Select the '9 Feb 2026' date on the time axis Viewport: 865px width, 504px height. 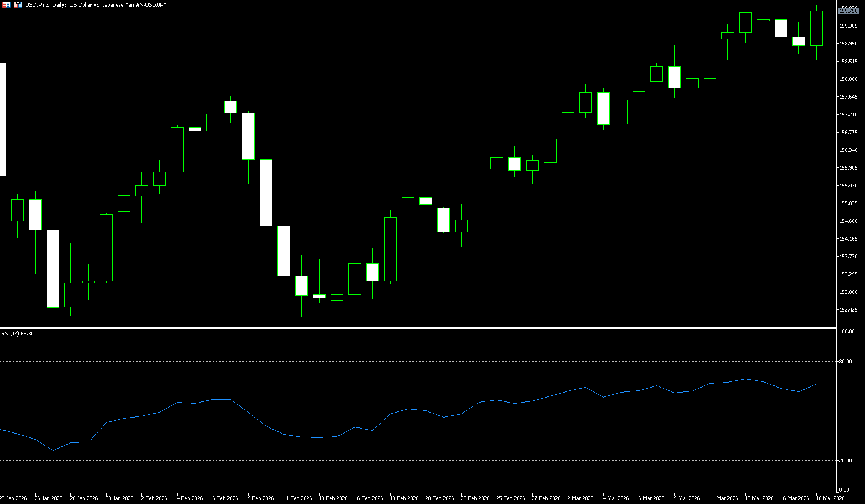(261, 498)
